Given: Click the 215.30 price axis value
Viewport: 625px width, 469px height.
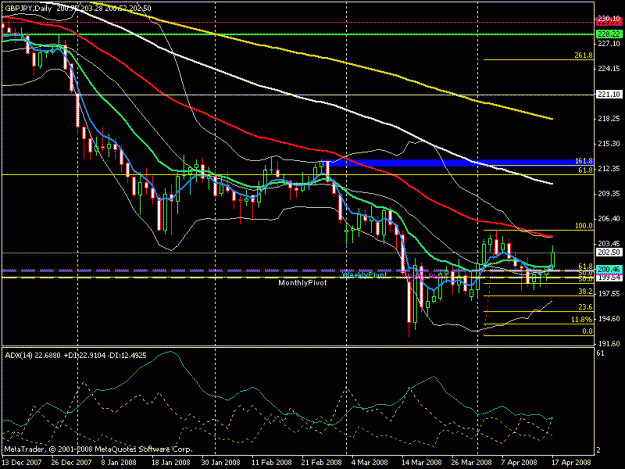Looking at the screenshot, I should click(x=609, y=143).
